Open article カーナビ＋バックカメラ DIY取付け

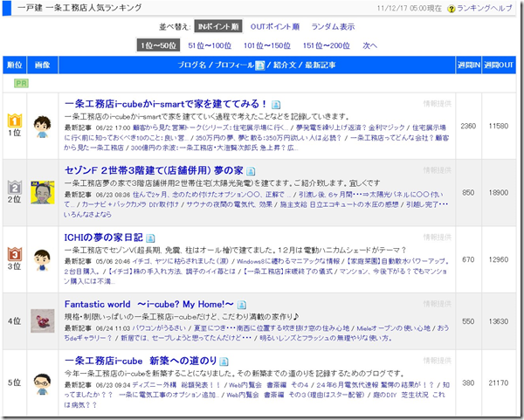pos(130,204)
